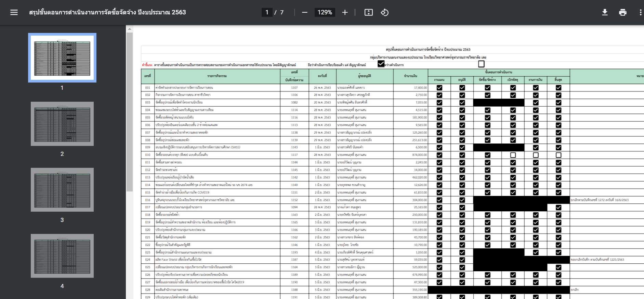644x299 pixels.
Task: Rotate the document counterclockwise
Action: coord(385,12)
